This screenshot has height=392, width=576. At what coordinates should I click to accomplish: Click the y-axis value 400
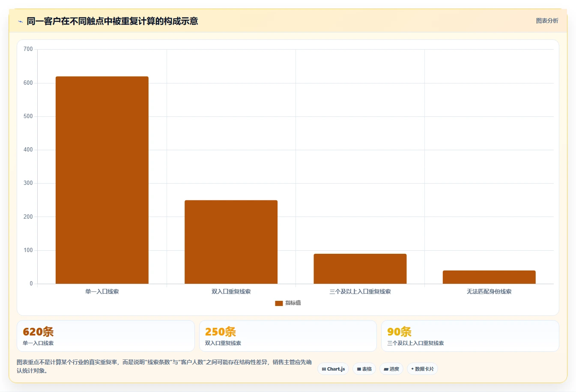[28, 150]
